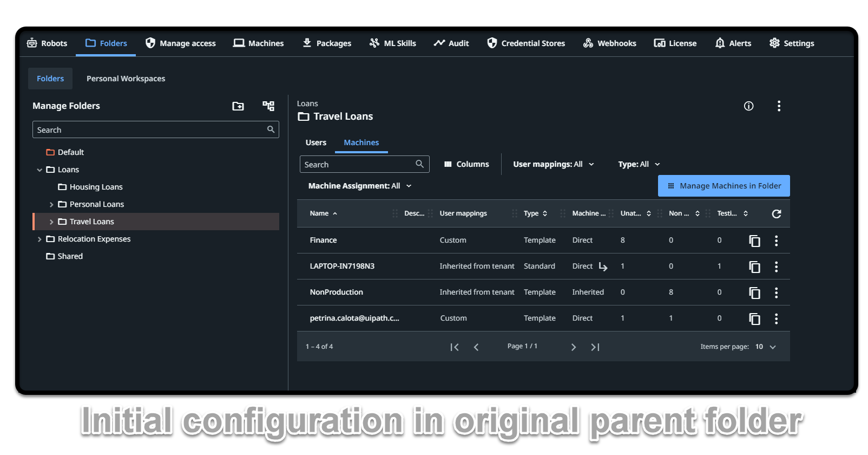Open the Personal Workspaces tab

(126, 79)
